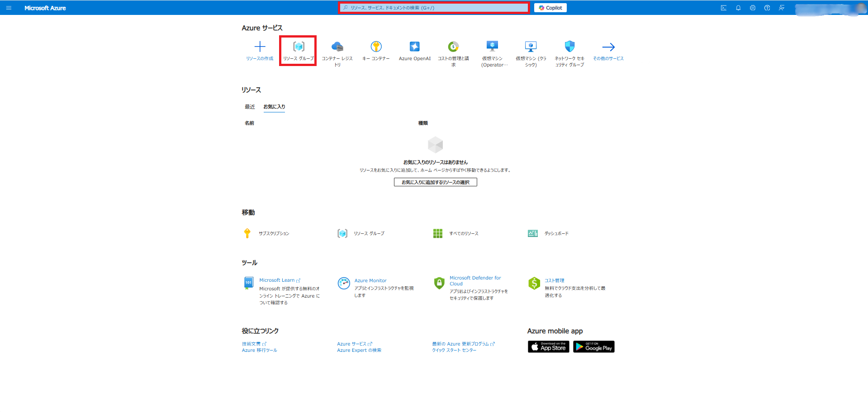Click the Google Play download badge
Viewport: 868px width, 412px height.
594,347
